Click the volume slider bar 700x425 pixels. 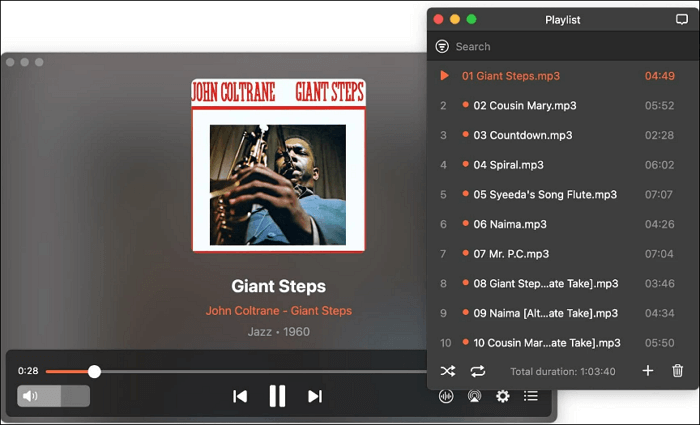pyautogui.click(x=54, y=396)
